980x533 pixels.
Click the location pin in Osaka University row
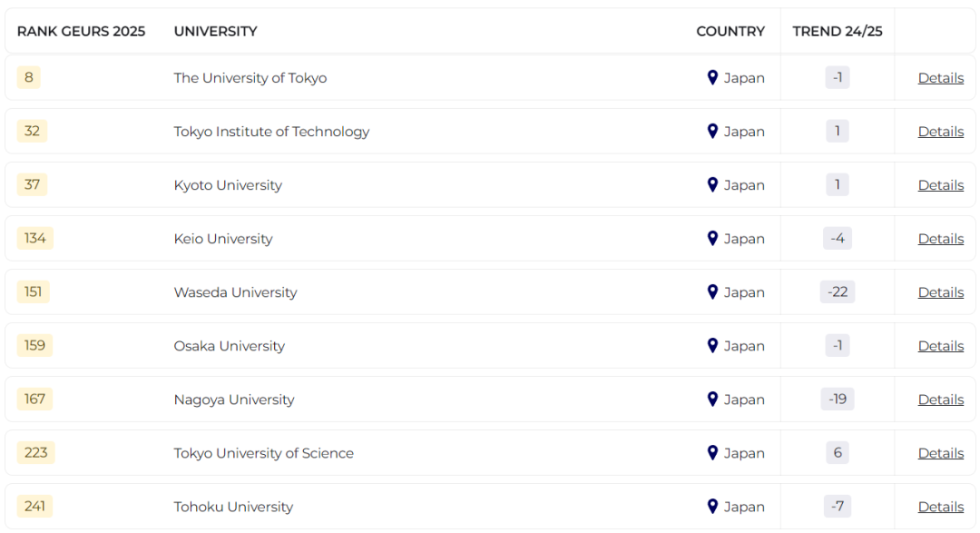click(x=712, y=345)
